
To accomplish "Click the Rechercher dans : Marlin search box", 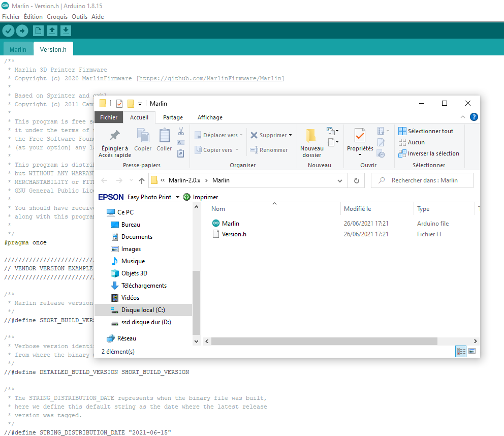I will click(422, 180).
